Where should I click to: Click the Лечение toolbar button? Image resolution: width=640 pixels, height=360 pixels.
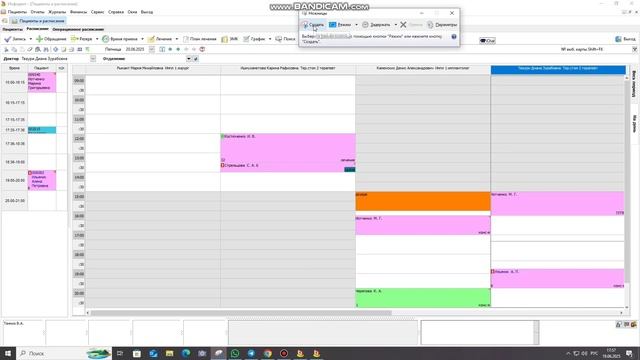click(160, 39)
